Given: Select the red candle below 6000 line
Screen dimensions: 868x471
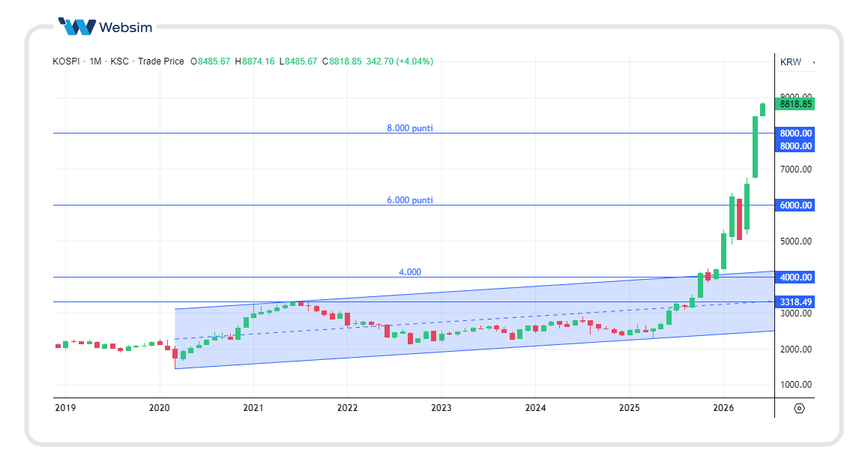Looking at the screenshot, I should click(740, 219).
